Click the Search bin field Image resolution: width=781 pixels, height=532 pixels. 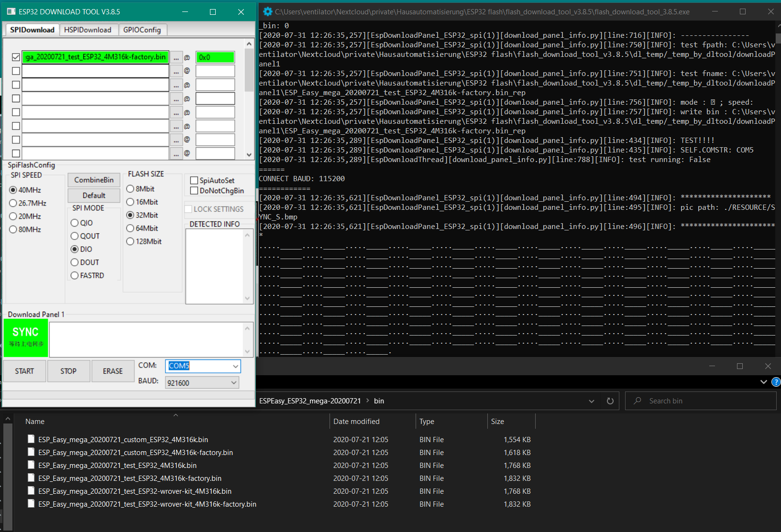coord(701,401)
